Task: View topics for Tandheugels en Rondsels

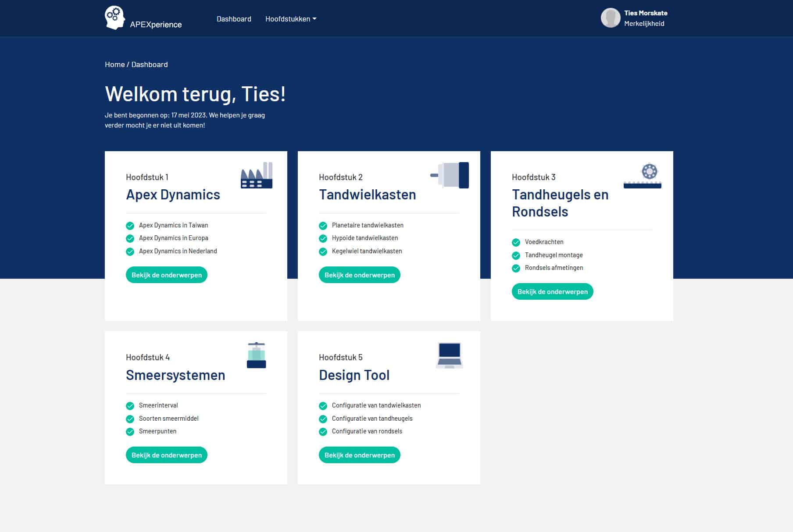Action: [x=553, y=291]
